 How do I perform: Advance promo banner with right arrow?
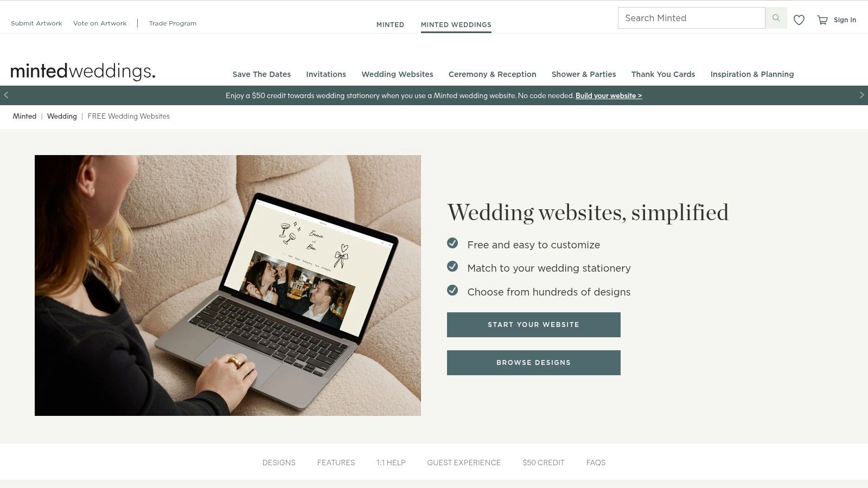[x=861, y=95]
